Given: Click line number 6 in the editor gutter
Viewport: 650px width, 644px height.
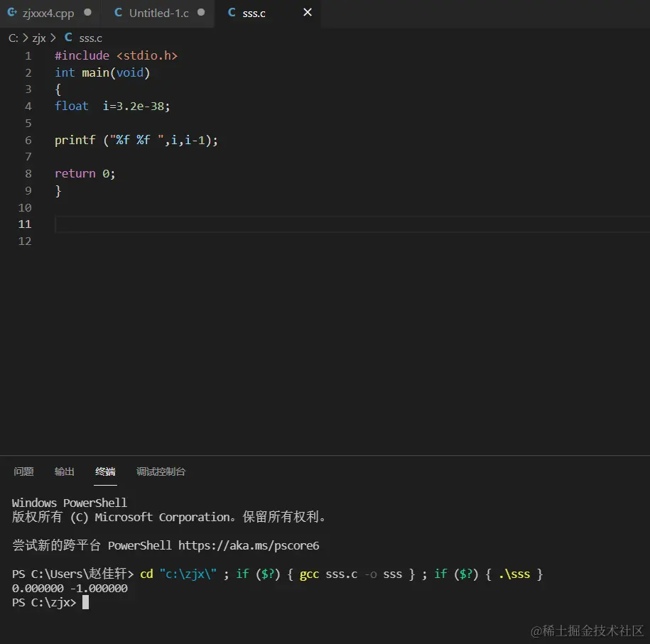Looking at the screenshot, I should click(x=28, y=140).
